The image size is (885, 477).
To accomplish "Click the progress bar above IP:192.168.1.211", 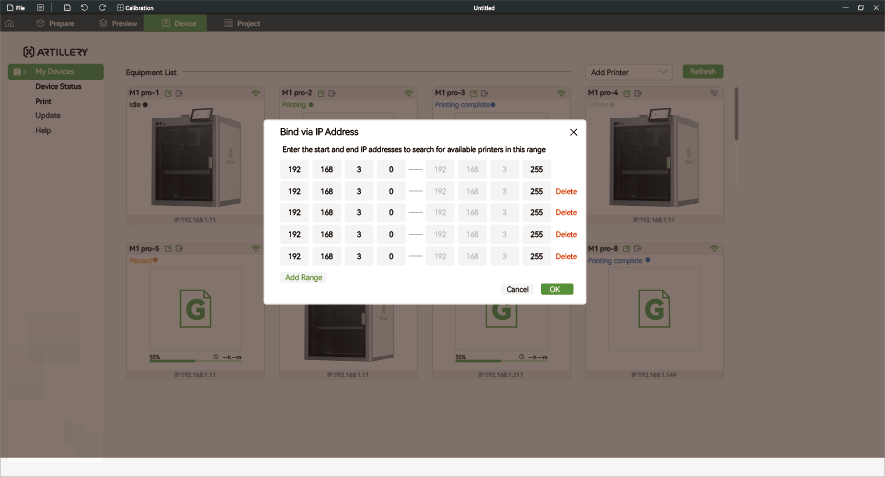I will click(501, 361).
